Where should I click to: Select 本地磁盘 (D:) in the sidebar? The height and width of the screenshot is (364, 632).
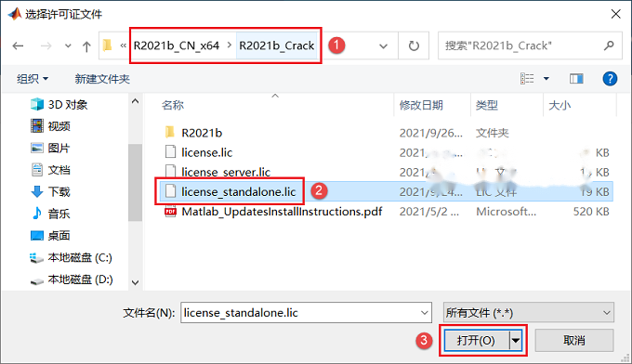tap(72, 279)
